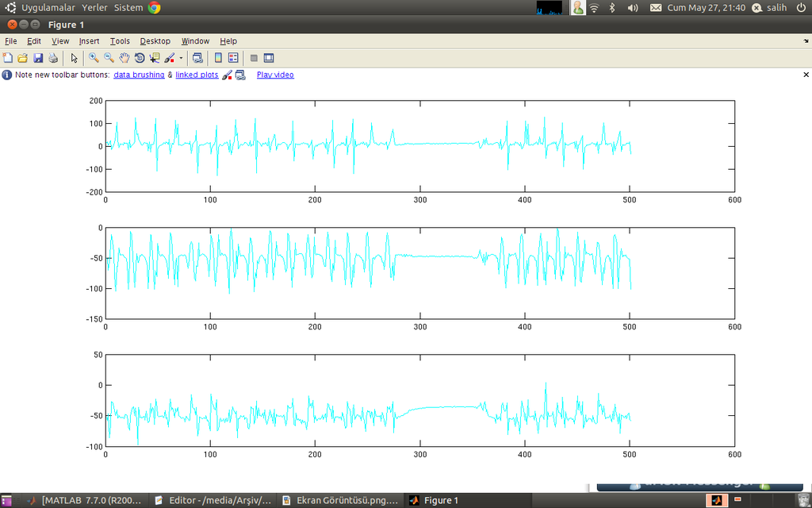Open the brush color dropdown arrow
812x508 pixels.
click(181, 58)
